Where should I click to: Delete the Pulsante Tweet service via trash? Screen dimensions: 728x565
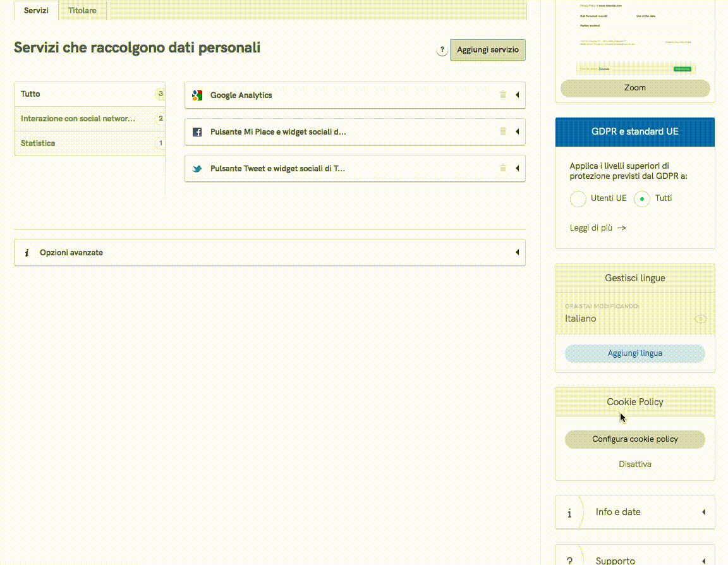click(503, 168)
